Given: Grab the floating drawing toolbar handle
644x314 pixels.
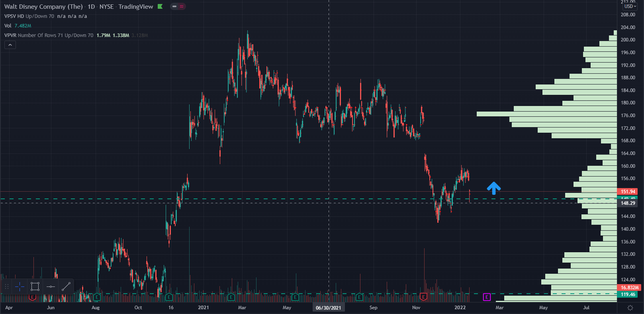Looking at the screenshot, I should (7, 287).
